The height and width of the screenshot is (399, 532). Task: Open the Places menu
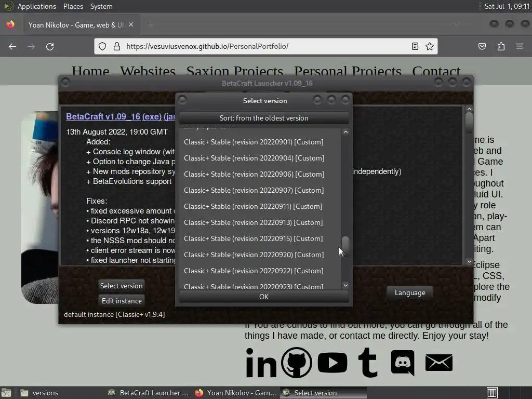pyautogui.click(x=73, y=6)
